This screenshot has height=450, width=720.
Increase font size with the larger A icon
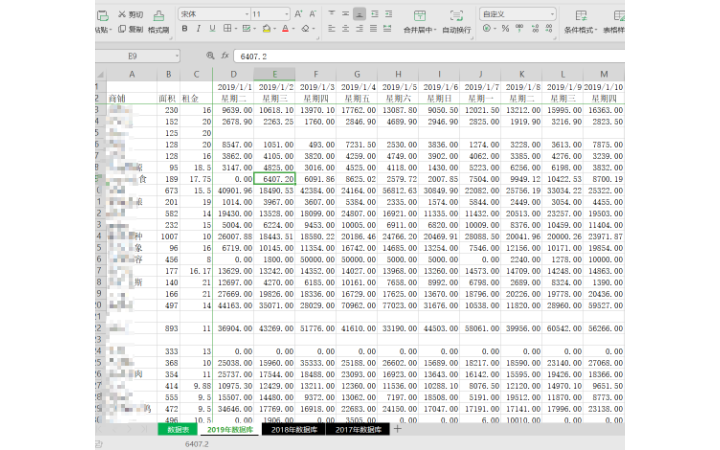coord(298,14)
